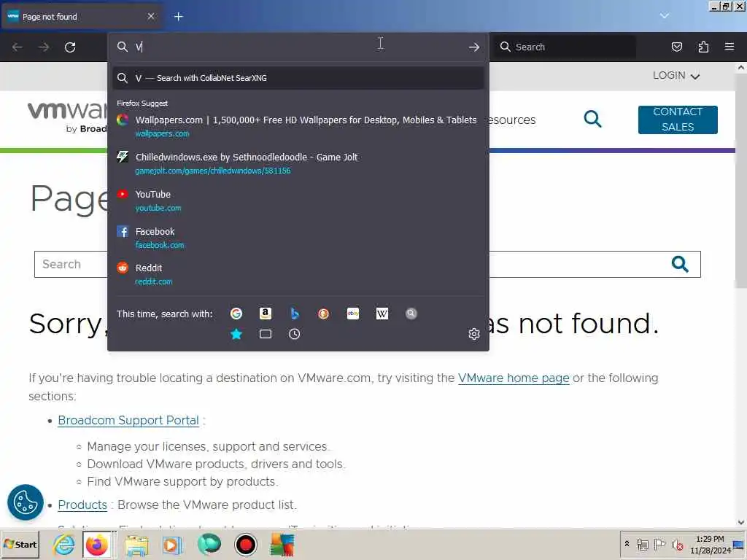Click the CONTACT SALES button
Image resolution: width=747 pixels, height=560 pixels.
click(x=678, y=120)
